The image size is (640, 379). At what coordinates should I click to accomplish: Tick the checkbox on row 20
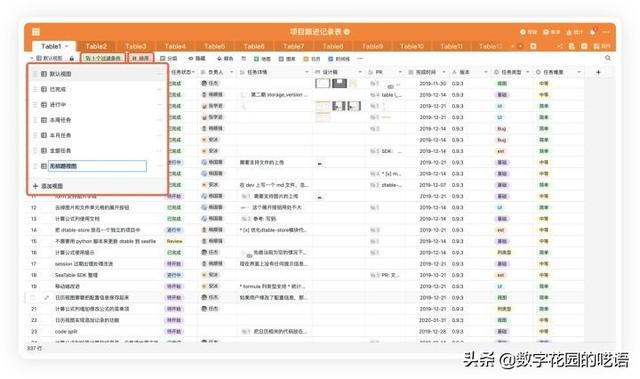pyautogui.click(x=33, y=298)
